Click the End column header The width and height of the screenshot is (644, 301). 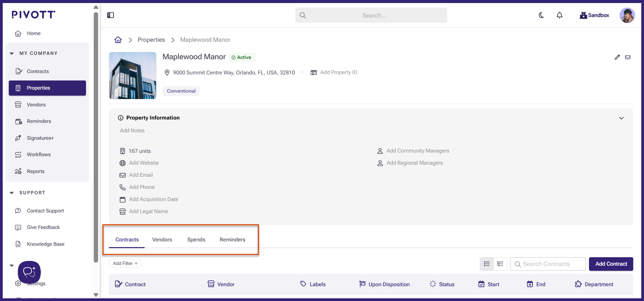(536, 284)
